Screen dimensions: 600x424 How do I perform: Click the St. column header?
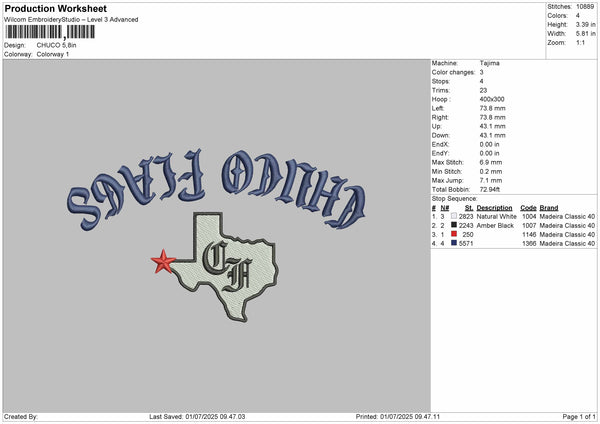coord(469,208)
